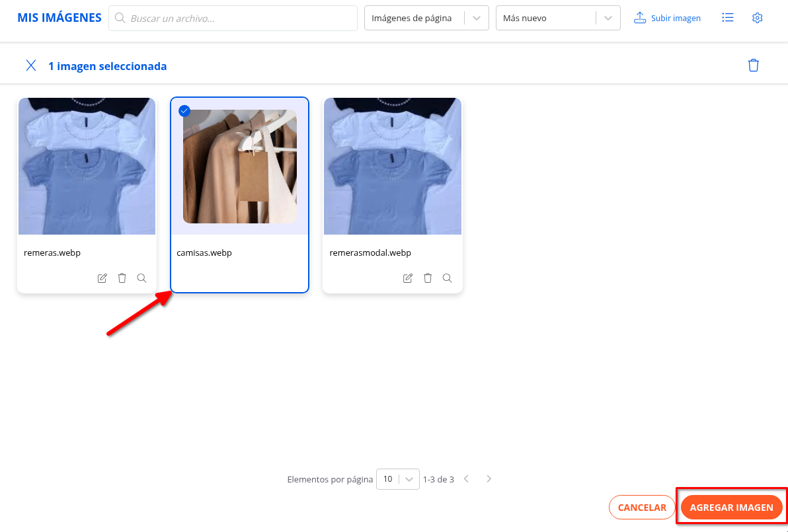Screen dimensions: 788x532
Task: Delete remeras.webp with its trash icon
Action: point(122,278)
